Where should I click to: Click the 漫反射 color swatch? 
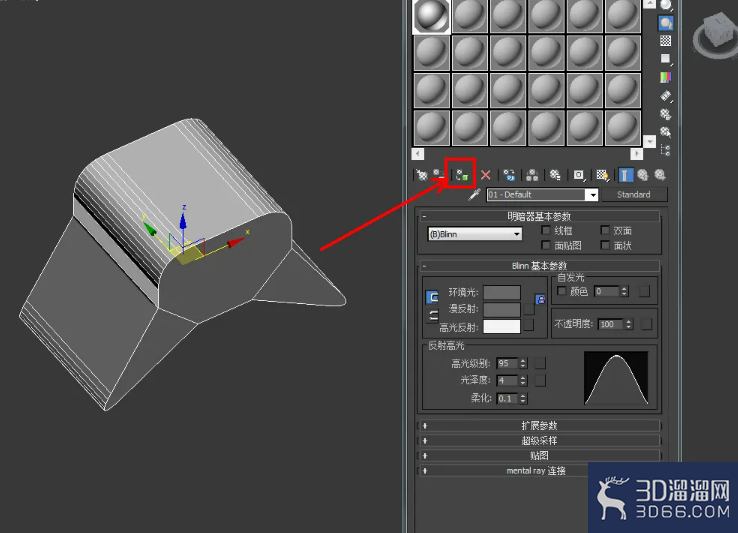(x=502, y=309)
